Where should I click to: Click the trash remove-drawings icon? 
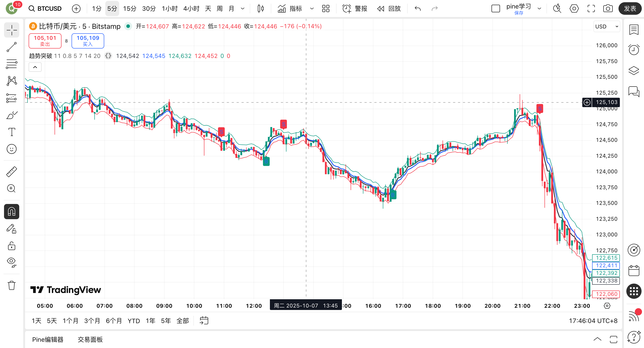click(x=11, y=285)
